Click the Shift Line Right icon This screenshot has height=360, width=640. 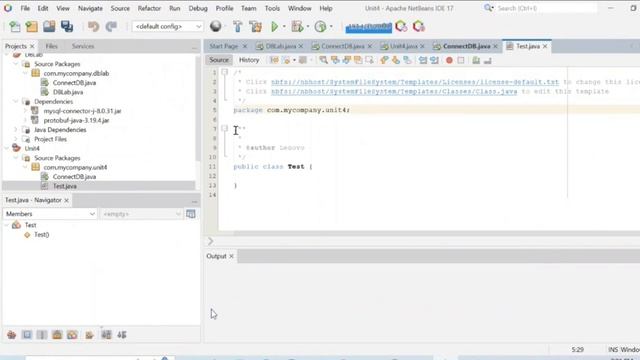434,60
